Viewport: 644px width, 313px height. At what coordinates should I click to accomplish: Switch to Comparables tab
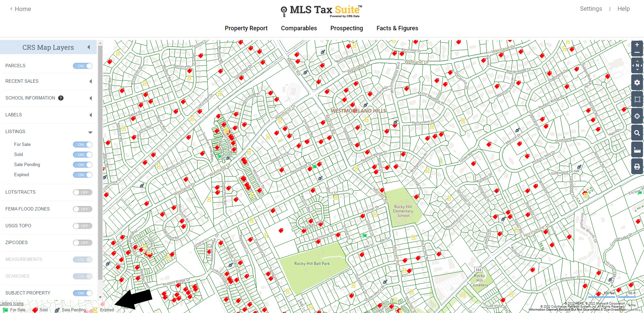(299, 28)
